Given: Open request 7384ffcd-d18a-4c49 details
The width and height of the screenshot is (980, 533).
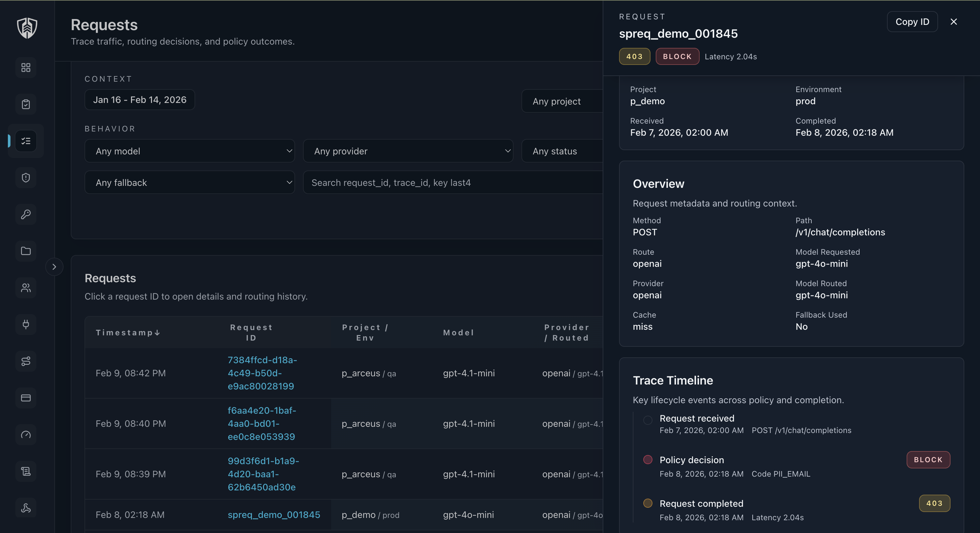Looking at the screenshot, I should [261, 373].
